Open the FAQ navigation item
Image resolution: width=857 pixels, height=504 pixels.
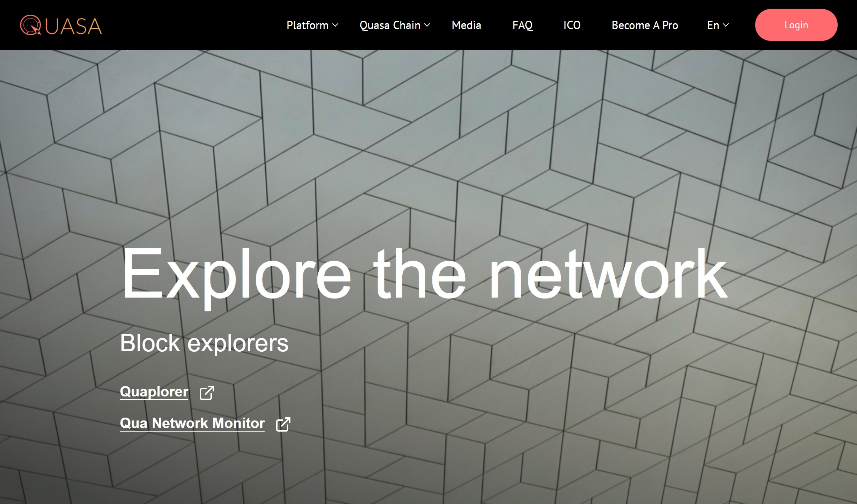pyautogui.click(x=522, y=25)
